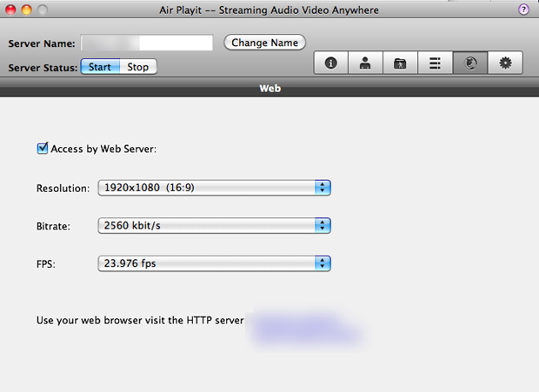Click the Air Playit window title text

[269, 10]
